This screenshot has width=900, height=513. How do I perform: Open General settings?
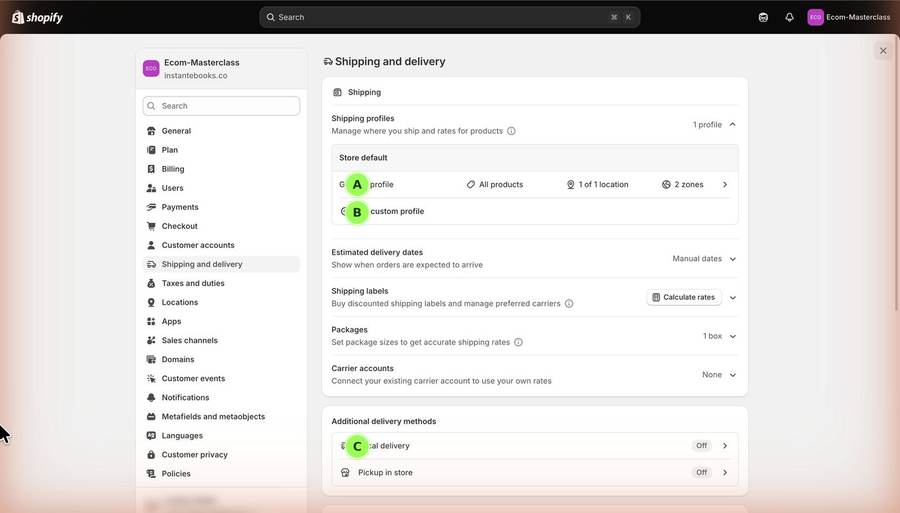click(221, 131)
